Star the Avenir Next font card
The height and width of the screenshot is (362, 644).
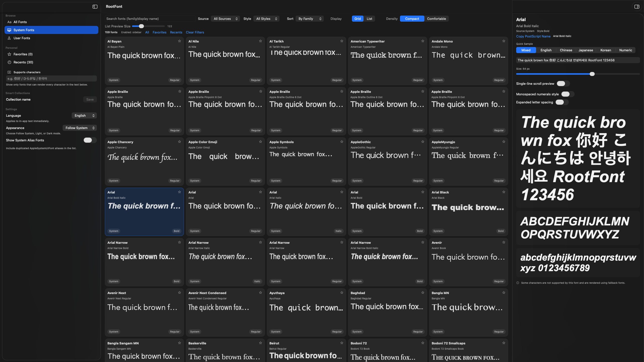[x=179, y=293]
